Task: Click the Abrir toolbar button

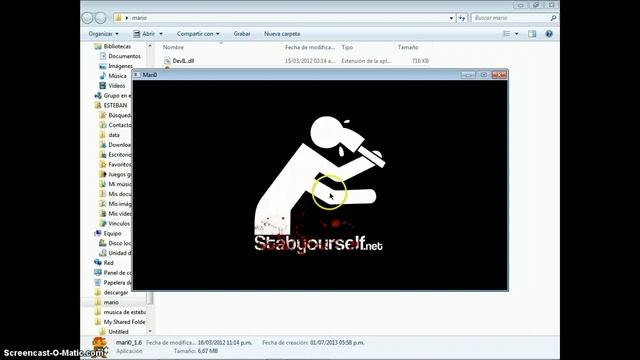Action: pyautogui.click(x=144, y=34)
